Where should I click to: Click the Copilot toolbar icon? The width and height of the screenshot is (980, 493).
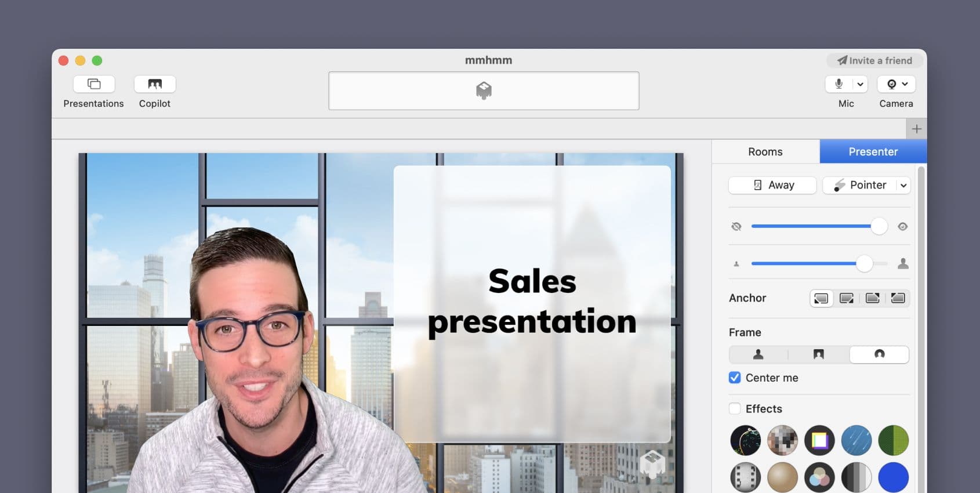point(154,84)
